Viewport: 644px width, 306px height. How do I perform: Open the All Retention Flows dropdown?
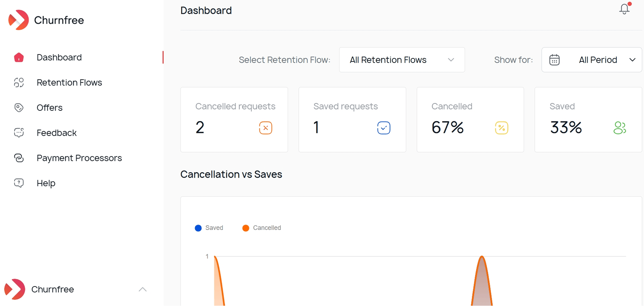[402, 60]
